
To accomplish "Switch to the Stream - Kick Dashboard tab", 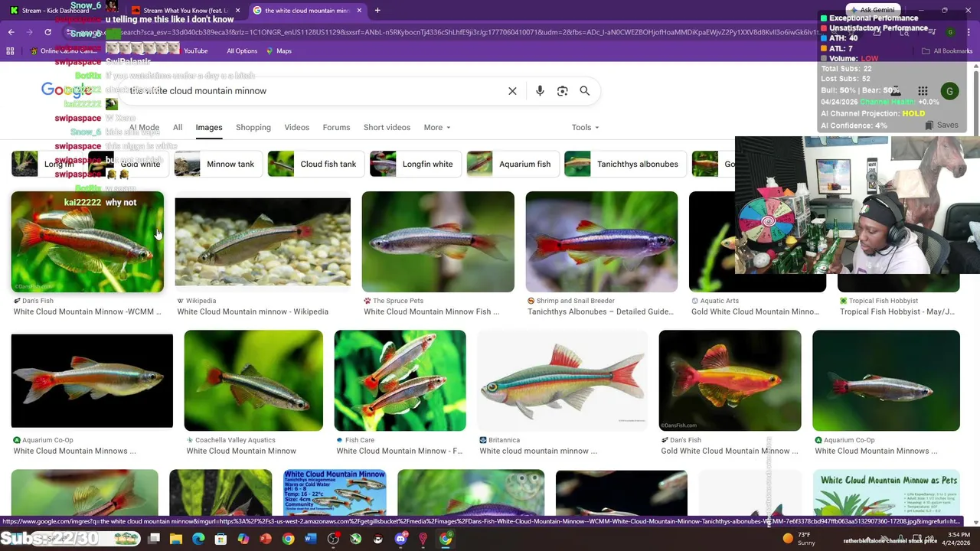I will [55, 11].
